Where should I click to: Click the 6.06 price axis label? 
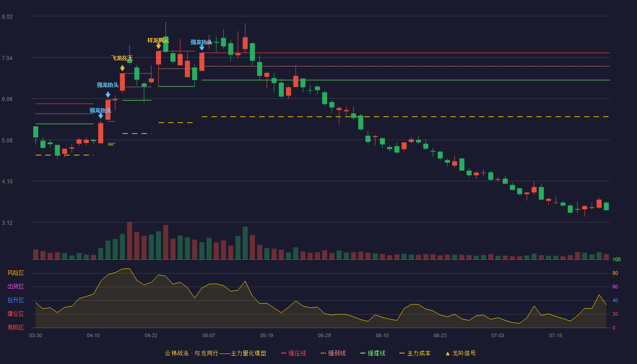click(7, 99)
